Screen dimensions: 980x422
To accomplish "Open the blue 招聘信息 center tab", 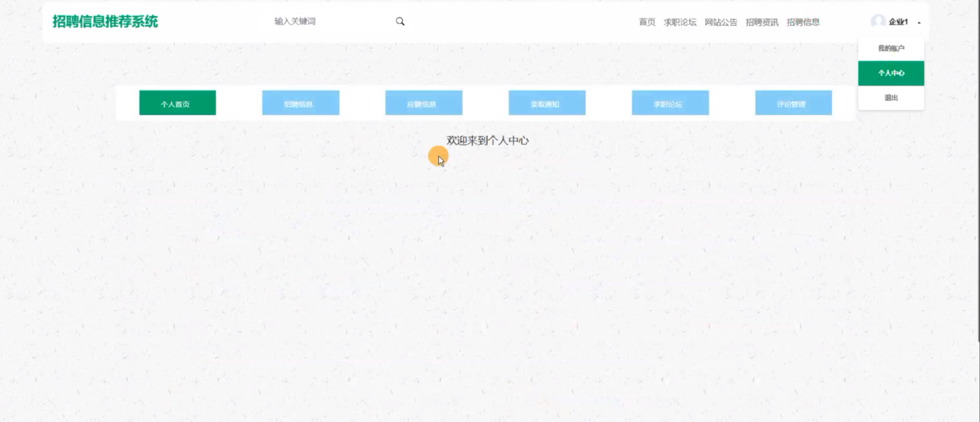I will (301, 103).
